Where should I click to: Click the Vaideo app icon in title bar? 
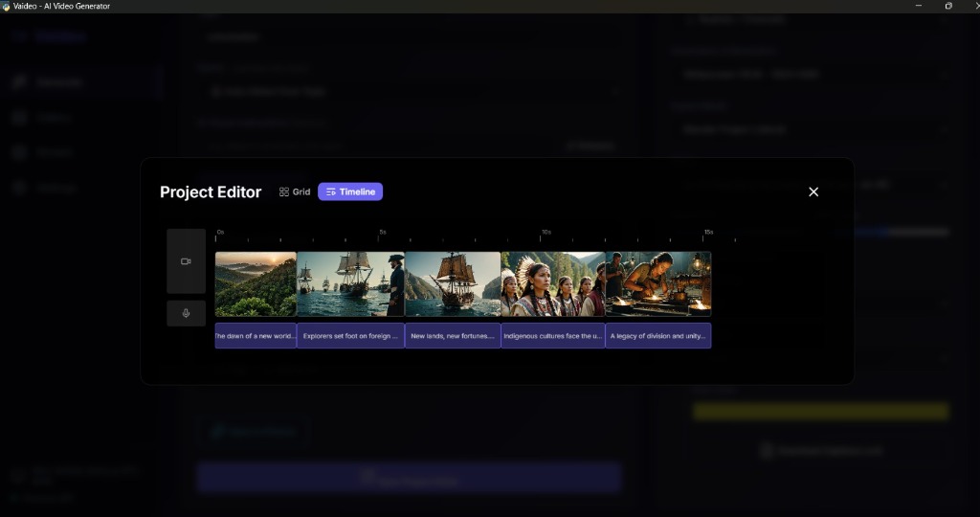coord(6,7)
